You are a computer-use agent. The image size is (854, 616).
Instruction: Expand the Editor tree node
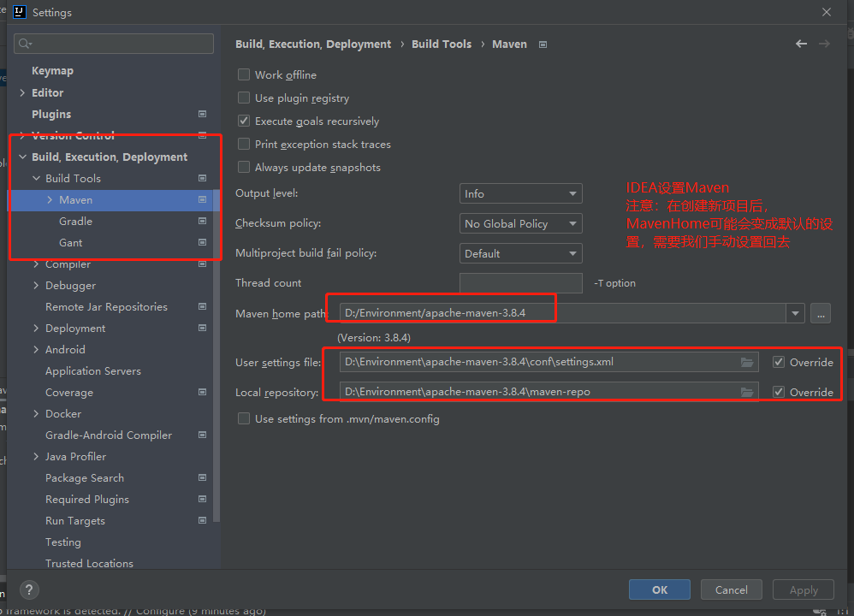(22, 92)
